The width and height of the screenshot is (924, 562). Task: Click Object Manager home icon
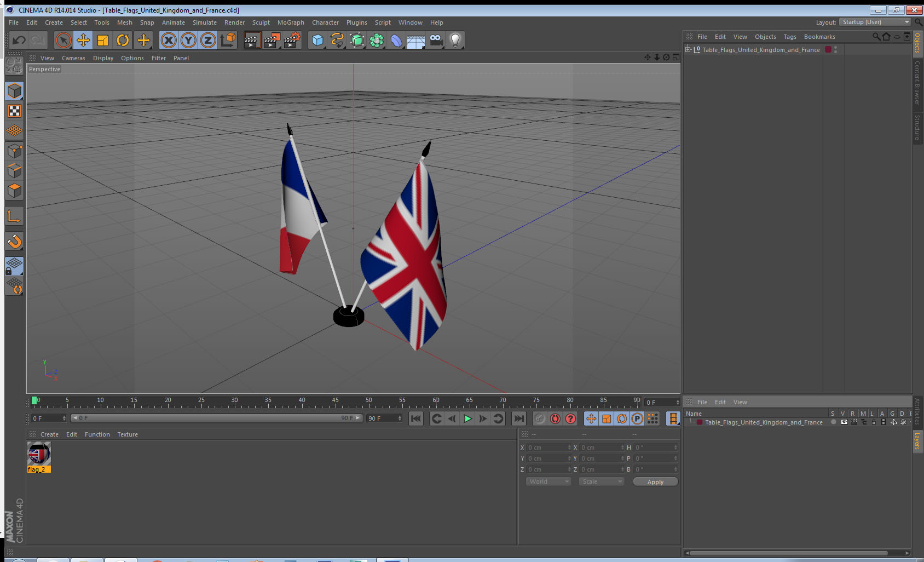[886, 37]
